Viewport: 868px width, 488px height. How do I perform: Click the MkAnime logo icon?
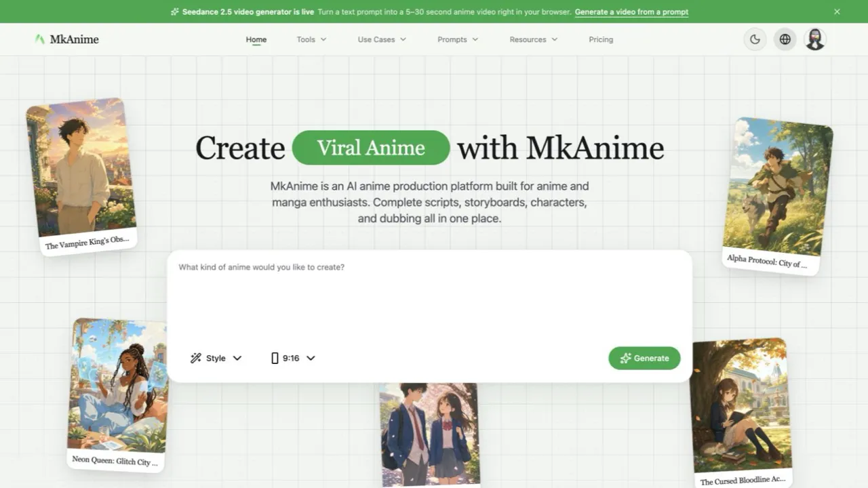click(40, 39)
